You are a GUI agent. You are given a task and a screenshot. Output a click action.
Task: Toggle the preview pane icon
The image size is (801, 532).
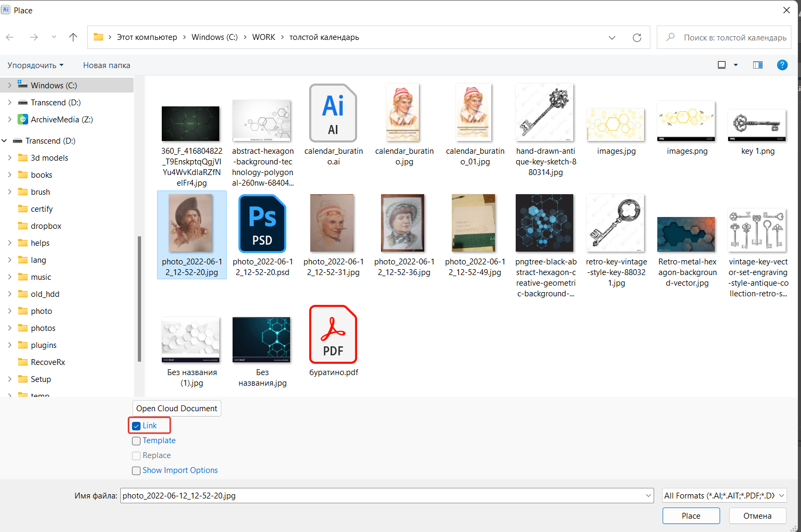click(x=757, y=64)
